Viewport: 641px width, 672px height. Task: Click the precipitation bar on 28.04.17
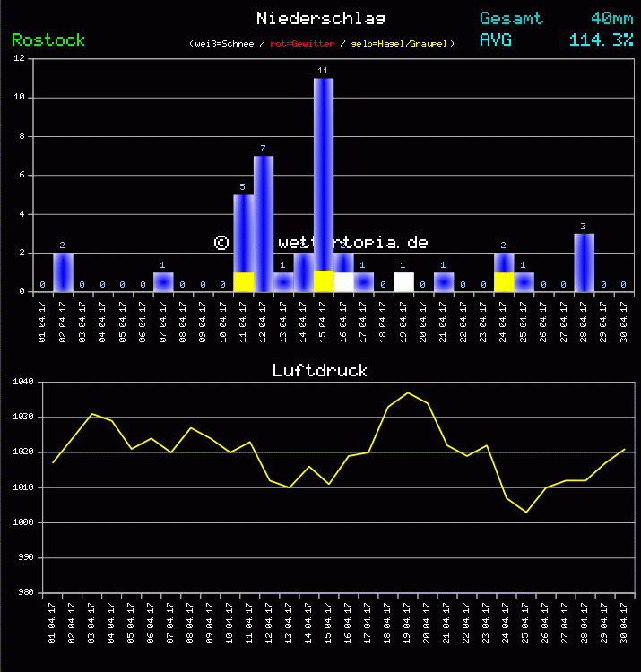pyautogui.click(x=584, y=263)
